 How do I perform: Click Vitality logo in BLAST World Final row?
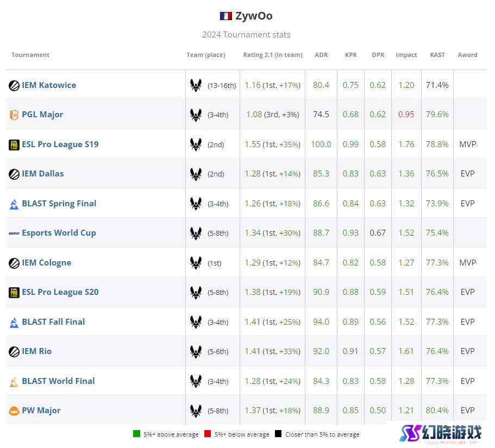pos(196,381)
